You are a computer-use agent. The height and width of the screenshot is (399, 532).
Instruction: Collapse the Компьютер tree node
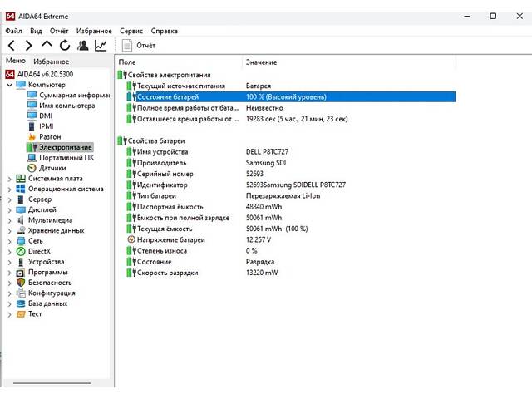[x=9, y=85]
